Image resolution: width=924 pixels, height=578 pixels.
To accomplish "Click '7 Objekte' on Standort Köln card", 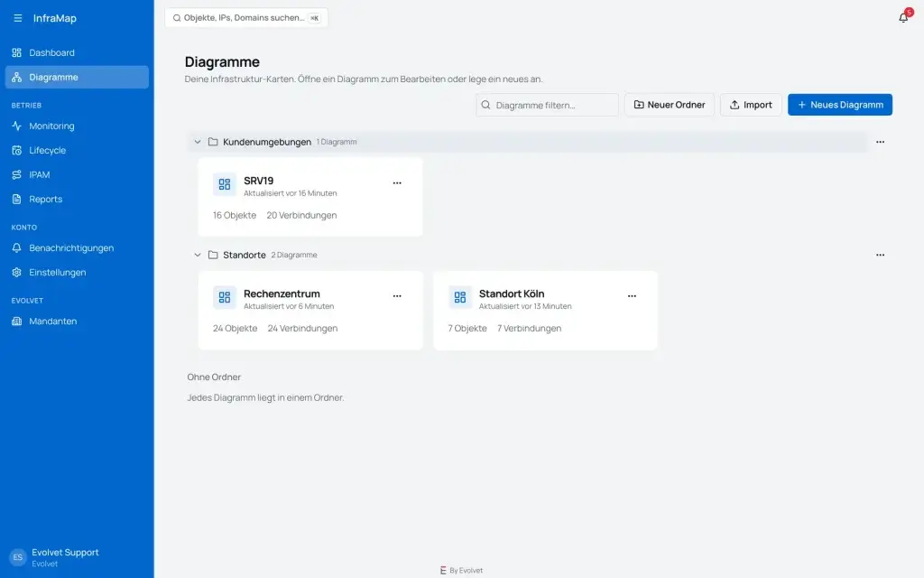I will tap(467, 329).
